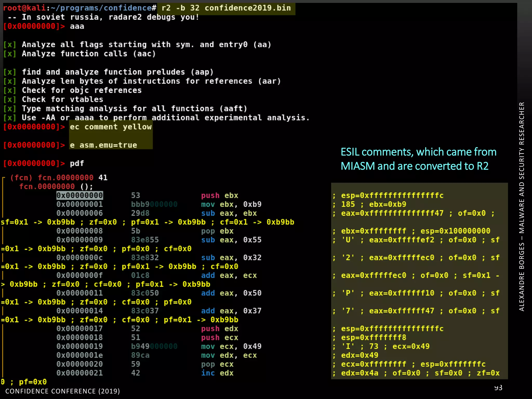This screenshot has height=399, width=532.
Task: Click address 0x00000006 row
Action: point(80,213)
